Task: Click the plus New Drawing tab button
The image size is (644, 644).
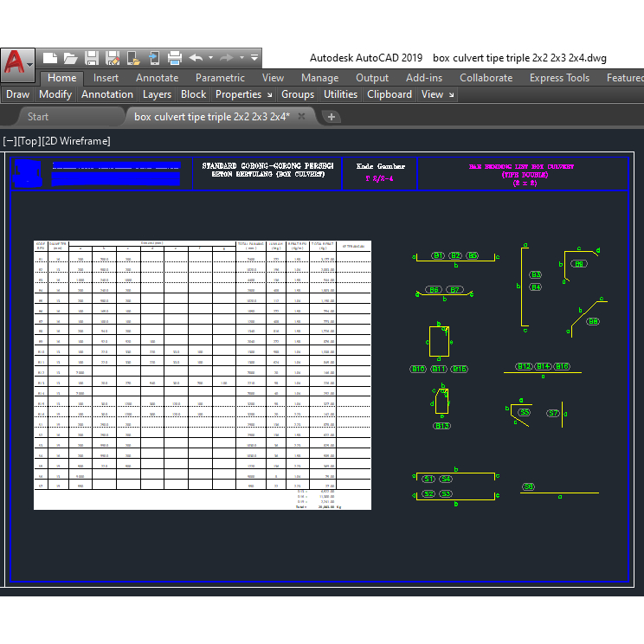Action: coord(332,117)
